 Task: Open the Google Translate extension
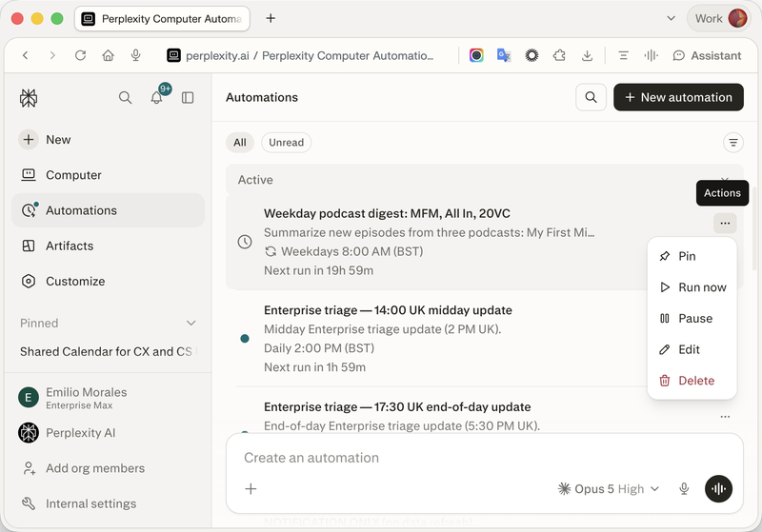coord(504,55)
